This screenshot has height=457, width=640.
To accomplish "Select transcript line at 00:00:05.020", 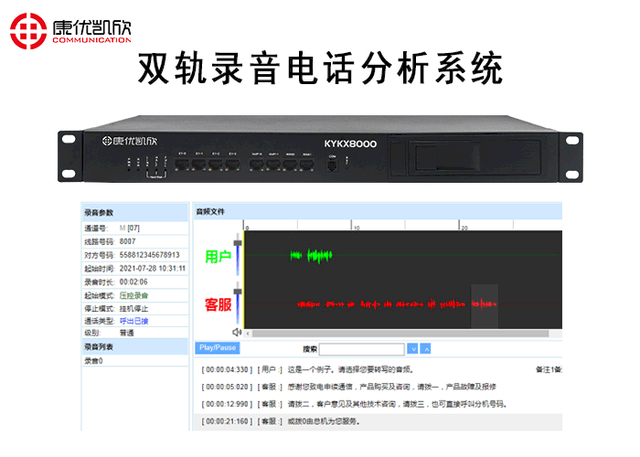I will [378, 387].
